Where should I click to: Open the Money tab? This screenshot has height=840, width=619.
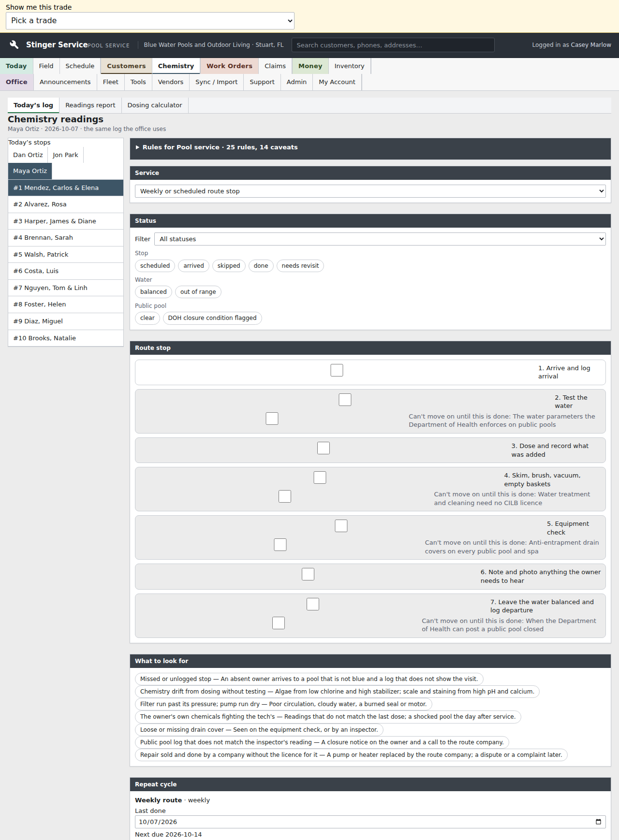click(310, 66)
